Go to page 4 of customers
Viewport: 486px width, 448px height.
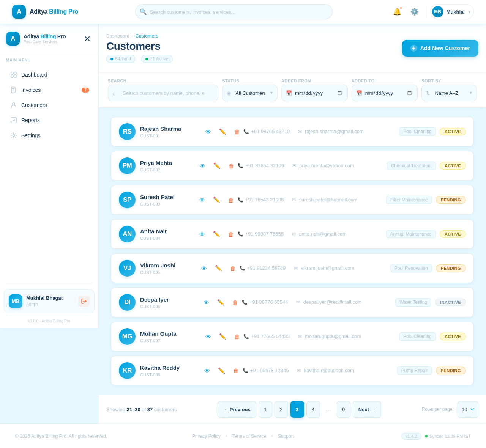313,409
